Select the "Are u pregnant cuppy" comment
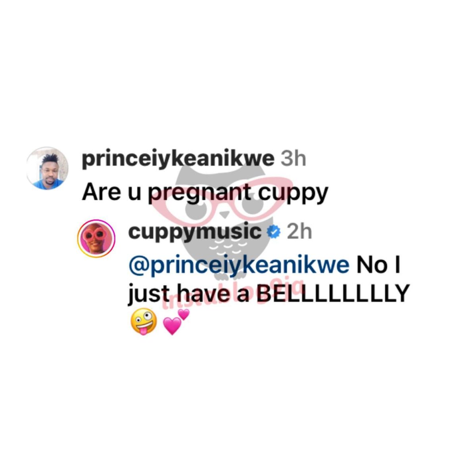 [205, 193]
